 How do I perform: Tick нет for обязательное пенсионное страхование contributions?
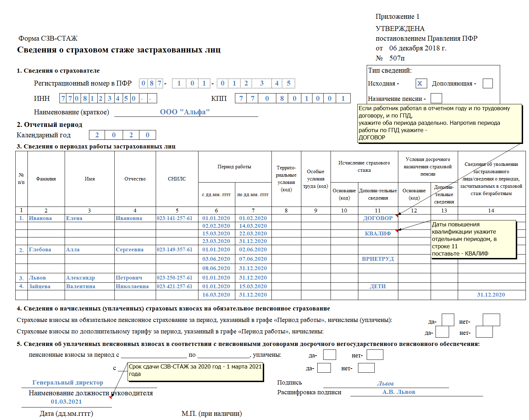[491, 320]
